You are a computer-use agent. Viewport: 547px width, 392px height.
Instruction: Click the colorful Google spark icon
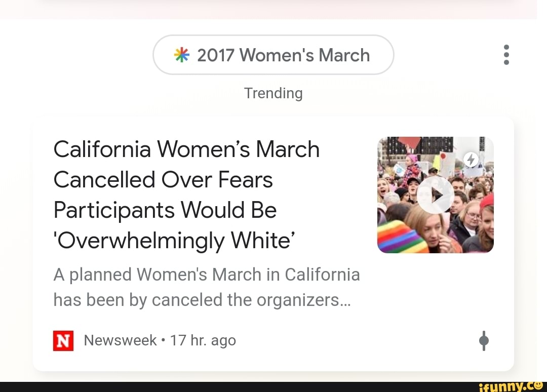coord(182,55)
